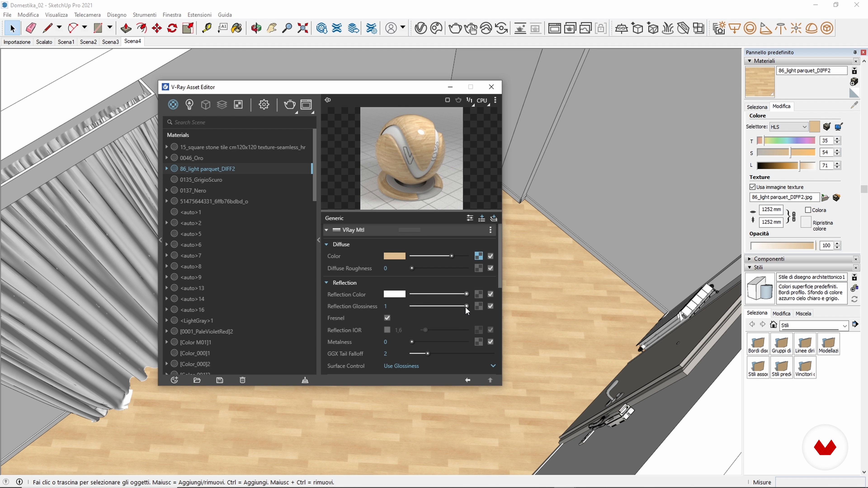The height and width of the screenshot is (488, 868).
Task: Collapse the Diffuse section
Action: (x=326, y=244)
